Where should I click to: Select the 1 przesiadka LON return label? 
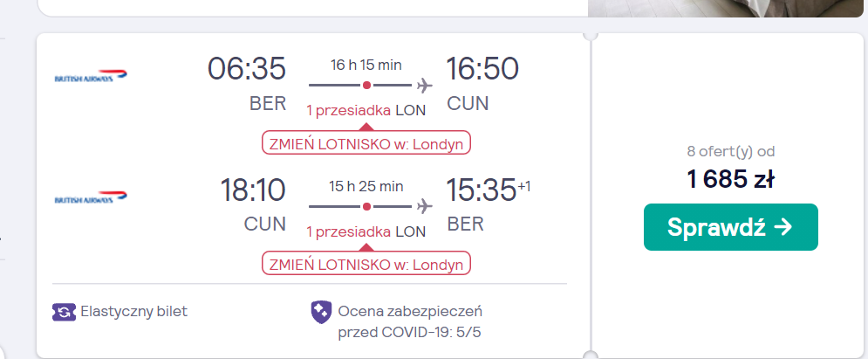point(366,231)
